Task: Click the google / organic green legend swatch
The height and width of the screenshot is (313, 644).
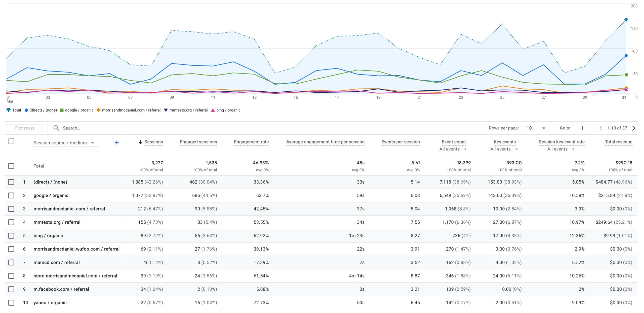Action: (x=62, y=110)
